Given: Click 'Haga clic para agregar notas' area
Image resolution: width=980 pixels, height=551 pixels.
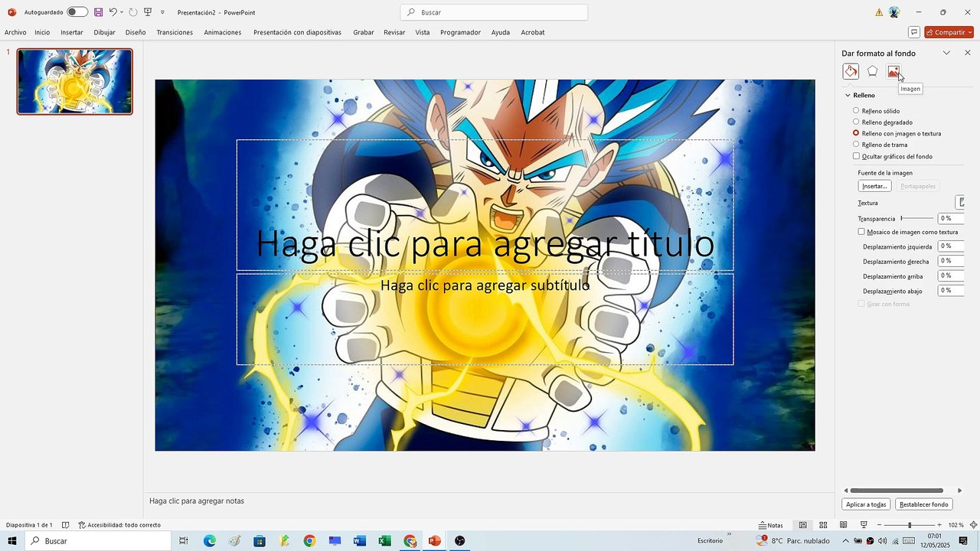Looking at the screenshot, I should [197, 500].
